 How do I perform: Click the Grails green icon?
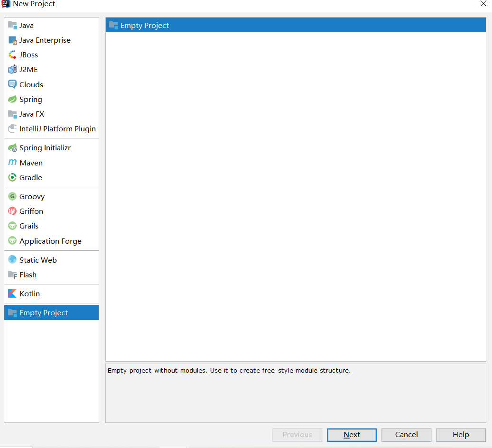coord(12,226)
